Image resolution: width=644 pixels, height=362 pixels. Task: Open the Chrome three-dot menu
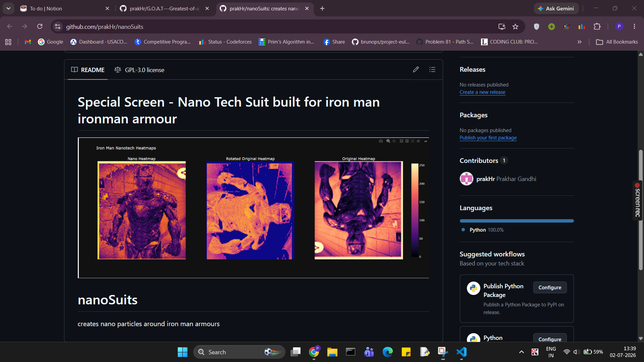point(634,26)
